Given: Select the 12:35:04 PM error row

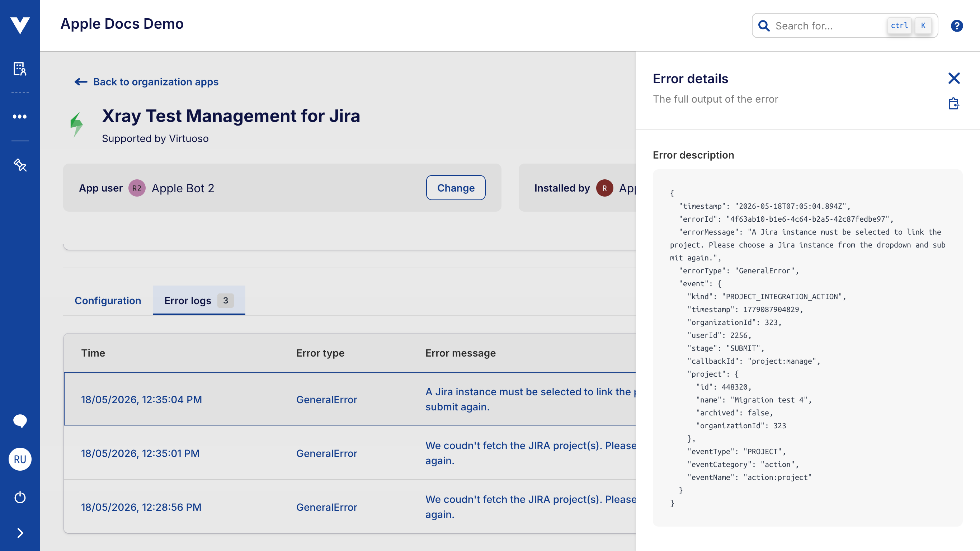Looking at the screenshot, I should 350,399.
